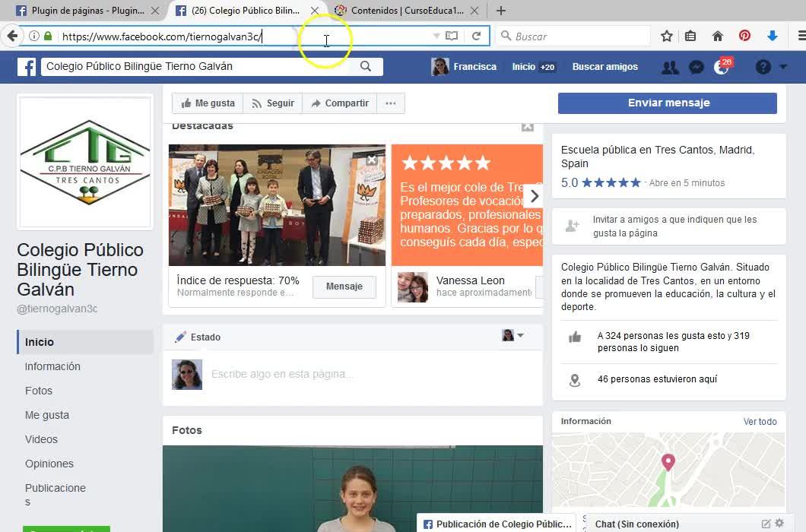Open Fotos in the page sidebar
This screenshot has height=532, width=806.
click(x=39, y=391)
